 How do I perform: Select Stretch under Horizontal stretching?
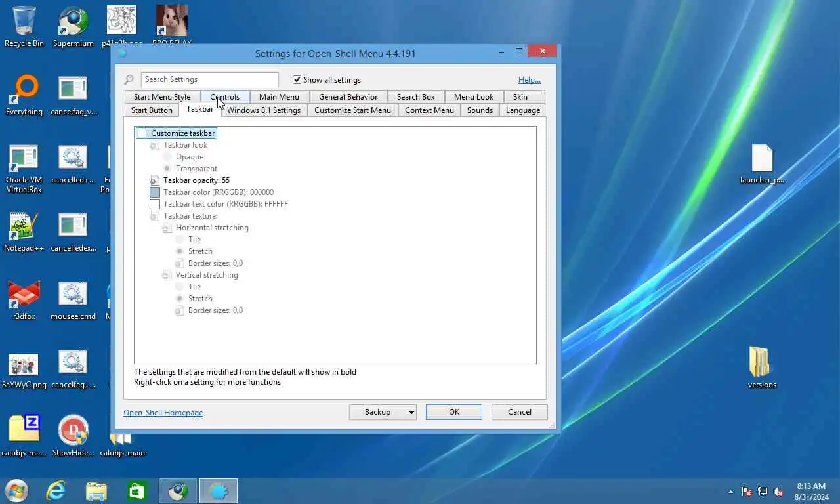(180, 251)
